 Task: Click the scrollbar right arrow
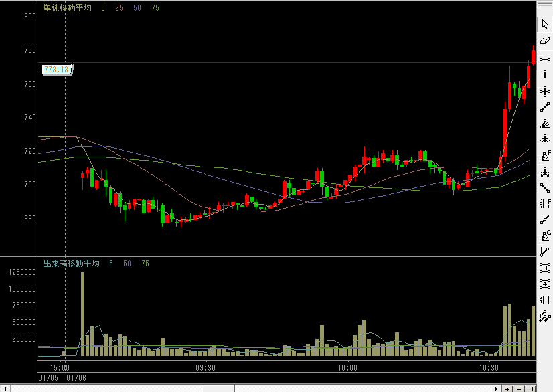pyautogui.click(x=497, y=389)
